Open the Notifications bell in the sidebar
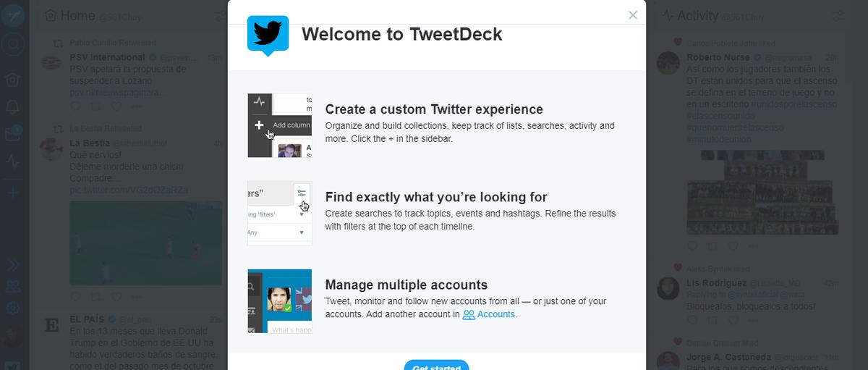 tap(12, 106)
